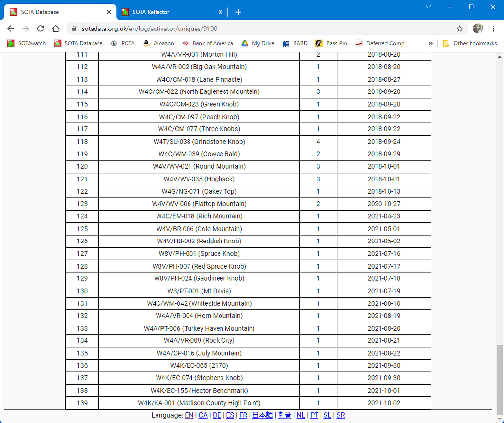Open the BARD bookmark
Viewport: 504px width, 423px height.
tap(294, 43)
